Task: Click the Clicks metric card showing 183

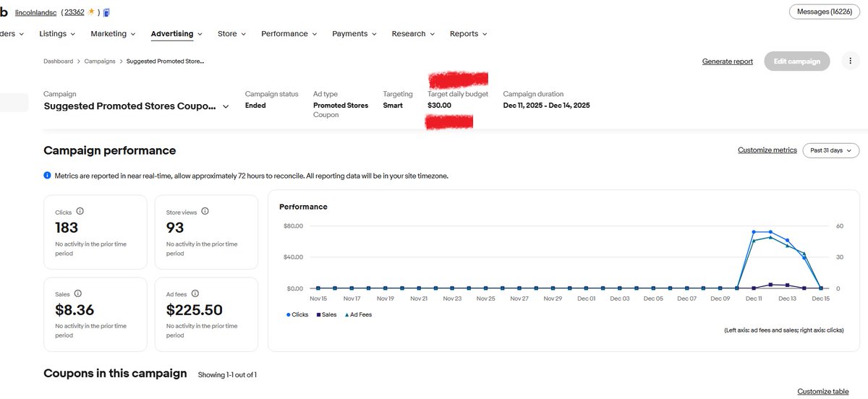Action: (x=95, y=232)
